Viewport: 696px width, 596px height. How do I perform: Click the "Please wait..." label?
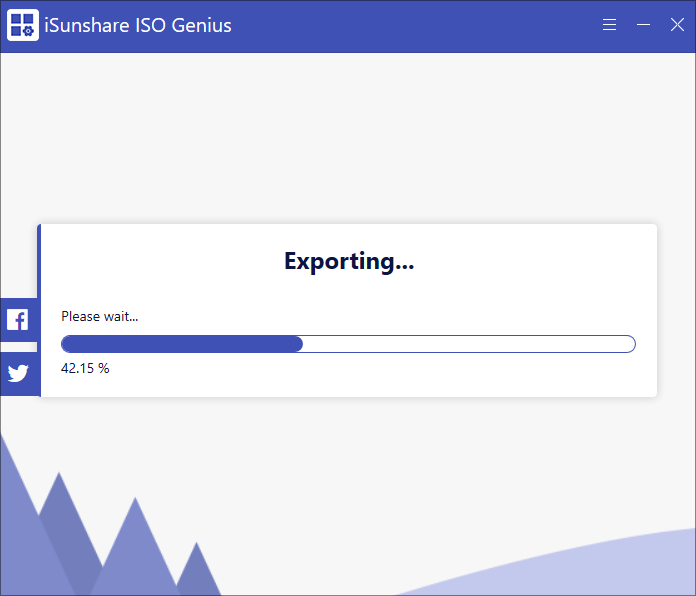99,316
